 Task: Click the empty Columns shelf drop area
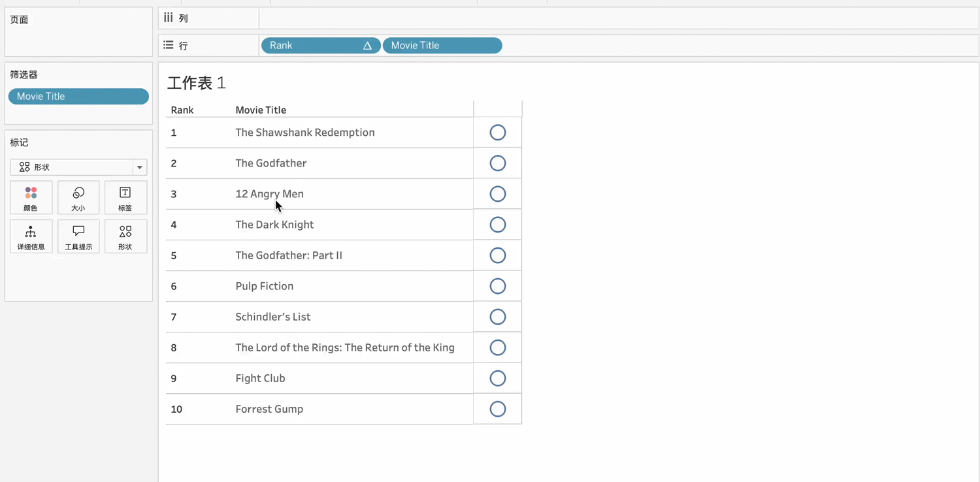[x=619, y=18]
